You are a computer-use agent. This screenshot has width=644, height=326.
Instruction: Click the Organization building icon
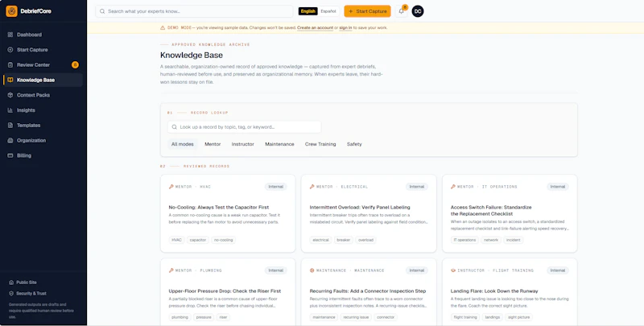pyautogui.click(x=10, y=140)
